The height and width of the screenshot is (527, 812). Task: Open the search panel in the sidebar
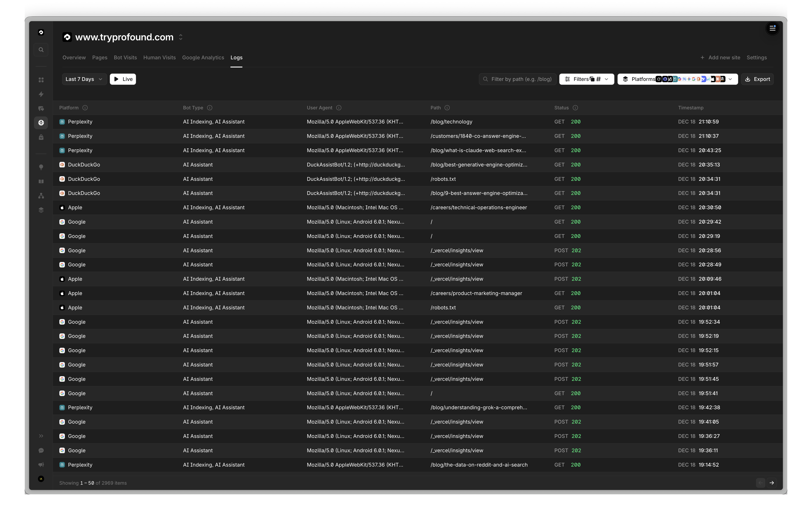coord(41,49)
